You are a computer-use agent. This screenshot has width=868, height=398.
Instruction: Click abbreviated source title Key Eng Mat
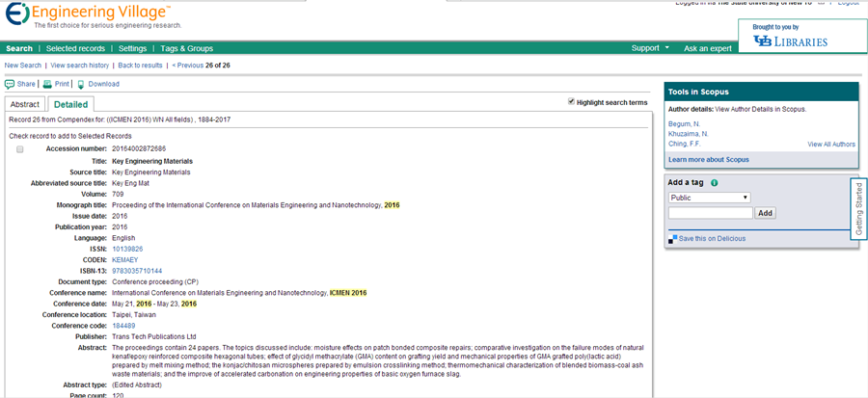pyautogui.click(x=130, y=183)
